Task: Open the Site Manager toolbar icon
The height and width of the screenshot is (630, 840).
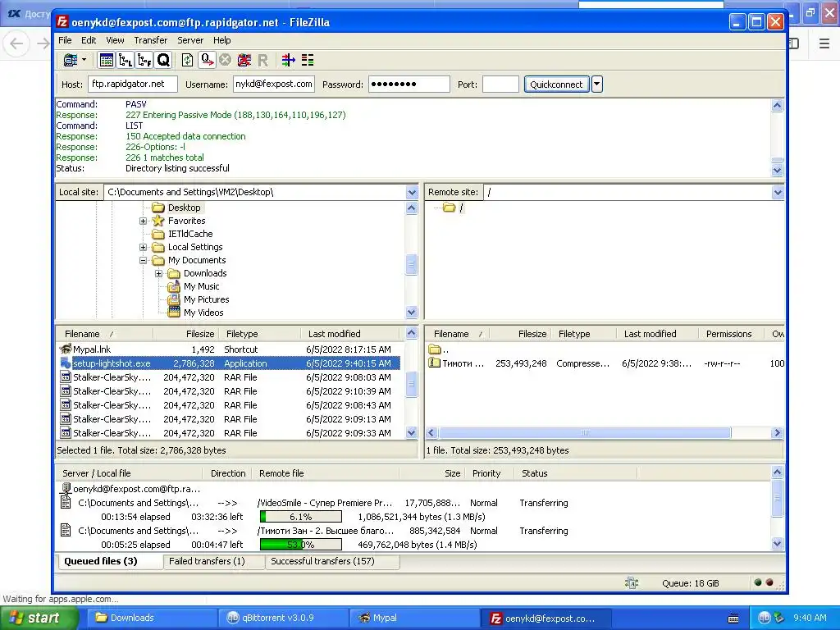Action: tap(71, 60)
